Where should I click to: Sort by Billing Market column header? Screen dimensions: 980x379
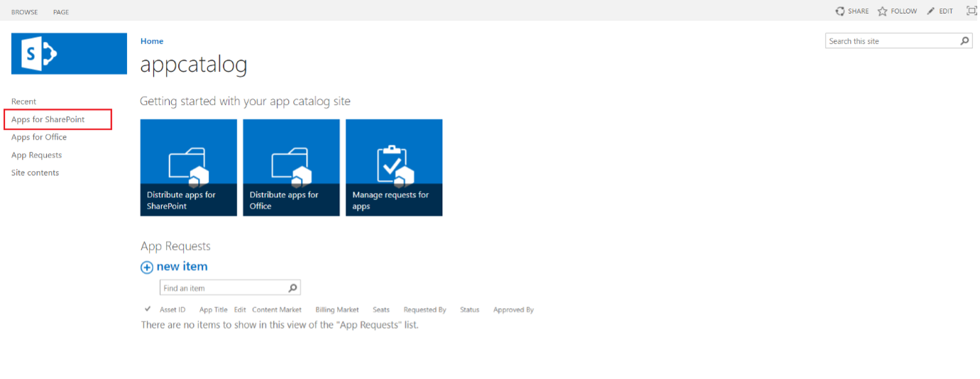(x=337, y=309)
